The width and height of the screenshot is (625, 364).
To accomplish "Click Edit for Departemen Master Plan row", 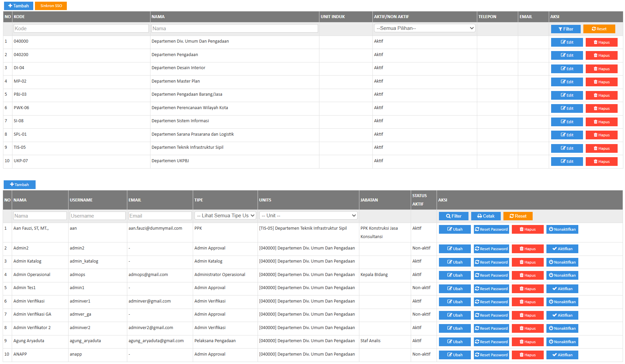I will pyautogui.click(x=567, y=82).
